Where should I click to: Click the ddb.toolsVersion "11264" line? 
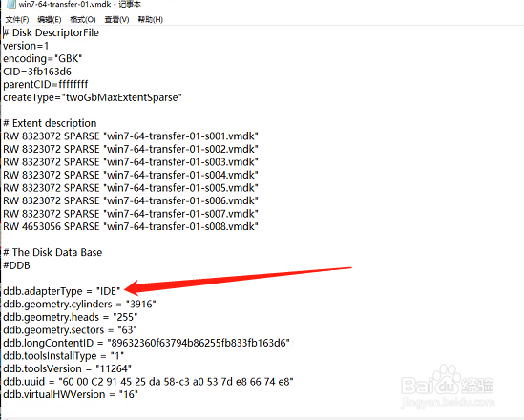pyautogui.click(x=67, y=368)
